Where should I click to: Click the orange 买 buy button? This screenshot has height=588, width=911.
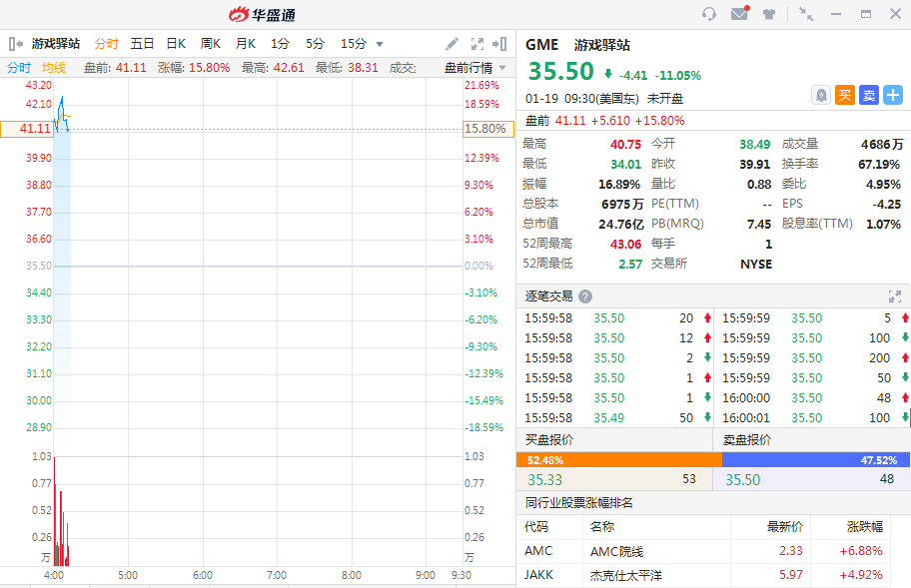845,95
